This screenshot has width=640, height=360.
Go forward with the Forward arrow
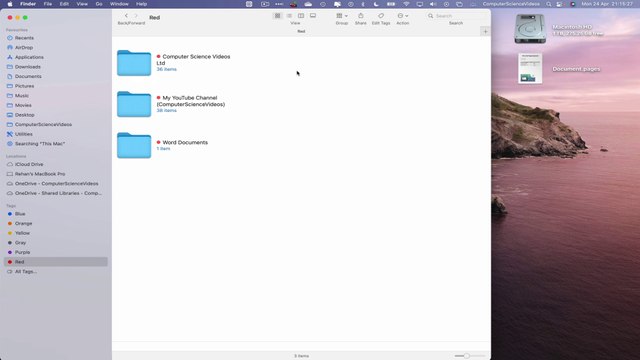click(x=136, y=16)
